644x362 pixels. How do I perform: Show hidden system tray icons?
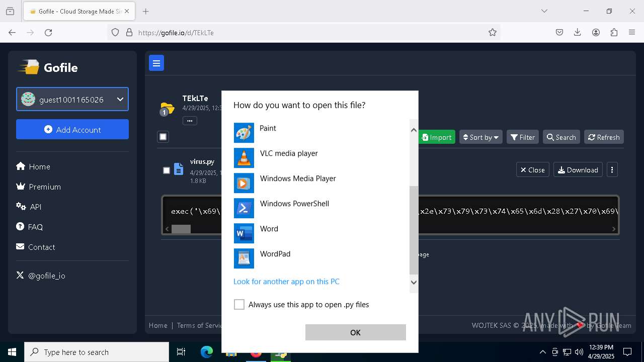542,352
